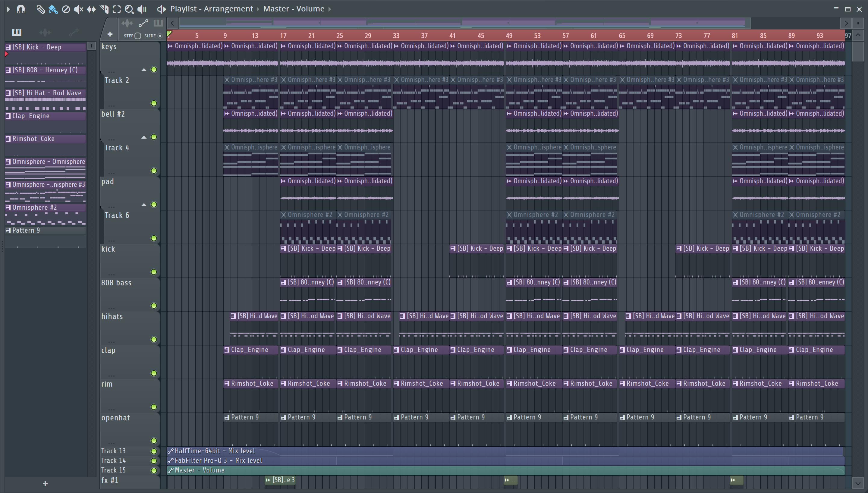Click the green playhead start marker

pyautogui.click(x=169, y=33)
